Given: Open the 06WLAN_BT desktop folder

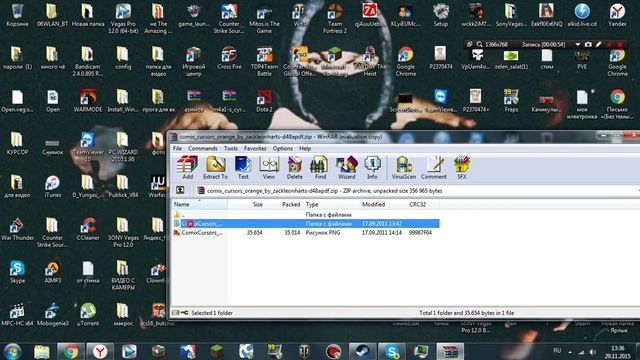Looking at the screenshot, I should [52, 15].
